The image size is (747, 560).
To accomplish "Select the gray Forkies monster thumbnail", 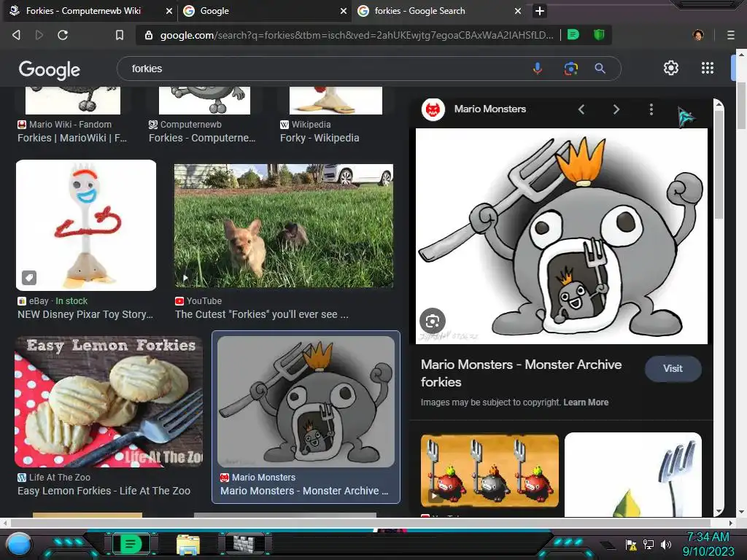I will [306, 402].
